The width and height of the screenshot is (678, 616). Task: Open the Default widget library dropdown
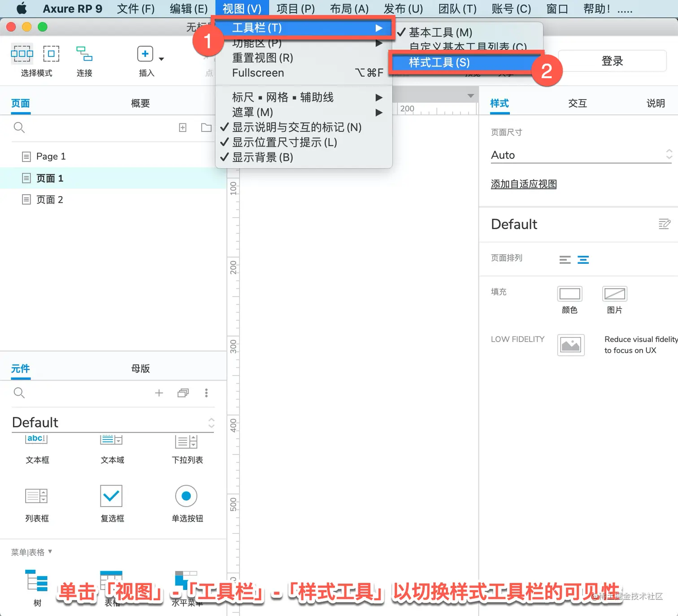113,422
